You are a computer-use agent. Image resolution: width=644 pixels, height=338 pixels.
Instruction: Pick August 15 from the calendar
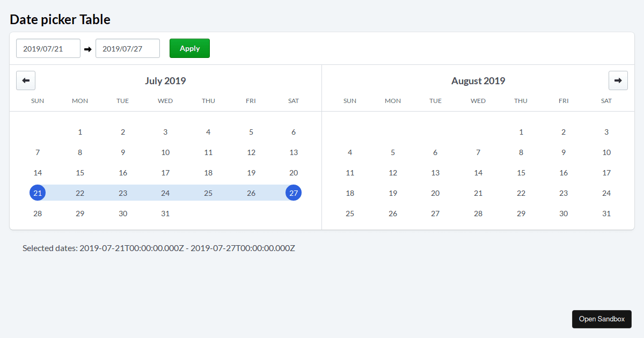point(521,172)
